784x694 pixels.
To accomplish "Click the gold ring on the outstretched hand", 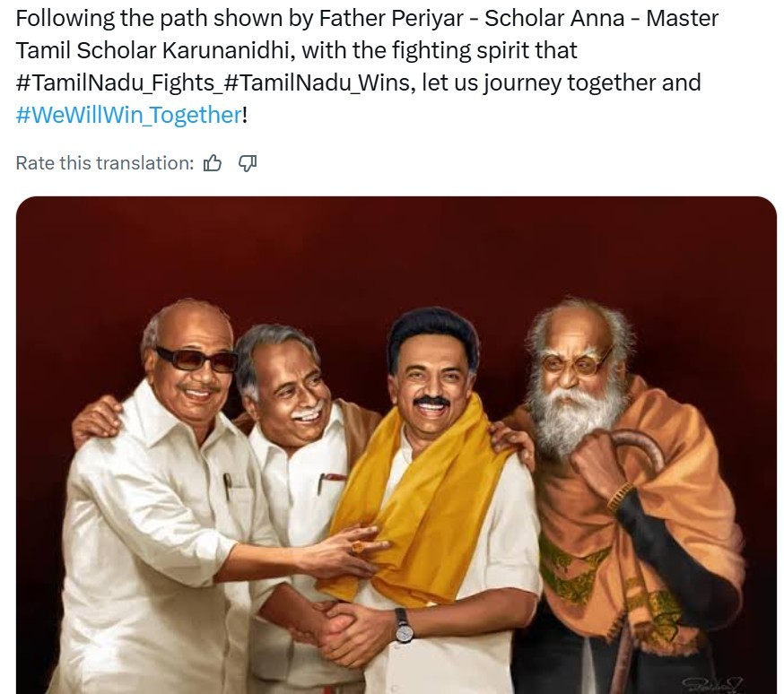I will pos(358,547).
